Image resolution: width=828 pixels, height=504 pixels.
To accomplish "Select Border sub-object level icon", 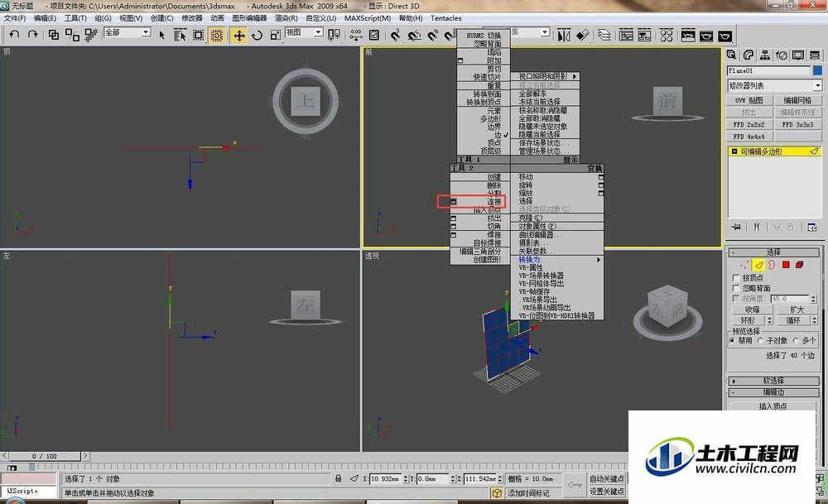I will pos(772,265).
